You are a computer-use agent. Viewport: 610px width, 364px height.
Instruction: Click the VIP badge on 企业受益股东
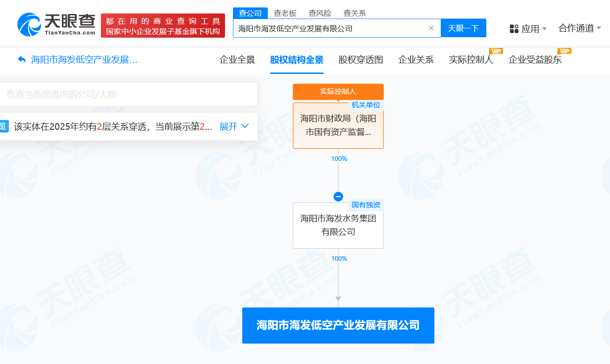(564, 51)
